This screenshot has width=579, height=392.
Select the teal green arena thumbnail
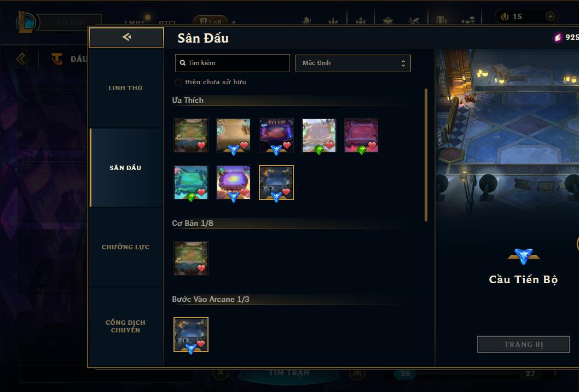point(191,183)
